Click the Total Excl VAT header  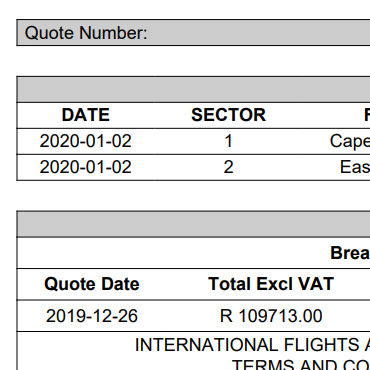[x=271, y=284]
